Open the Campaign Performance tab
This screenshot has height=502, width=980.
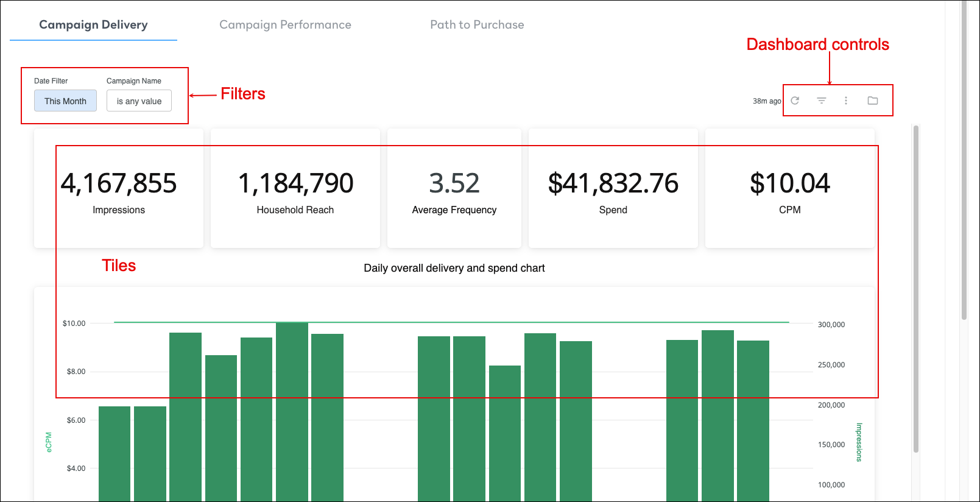(x=285, y=25)
